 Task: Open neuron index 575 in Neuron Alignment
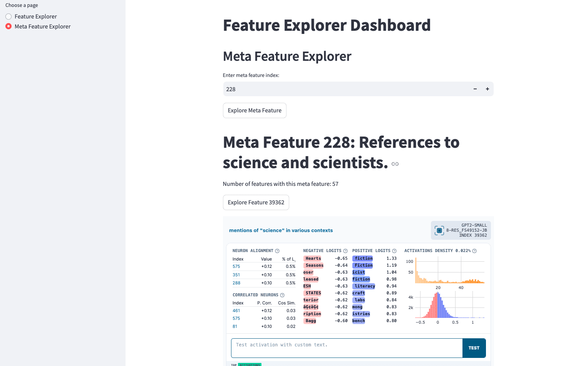236,266
